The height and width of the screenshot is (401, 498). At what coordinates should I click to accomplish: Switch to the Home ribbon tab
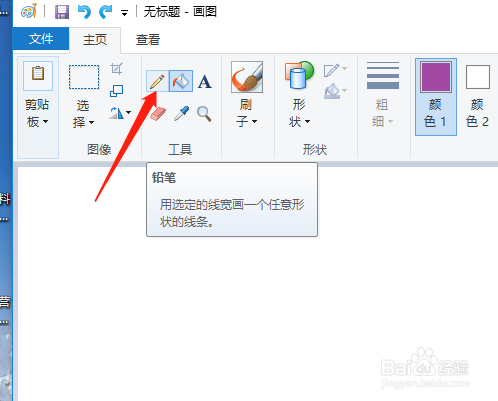click(95, 40)
